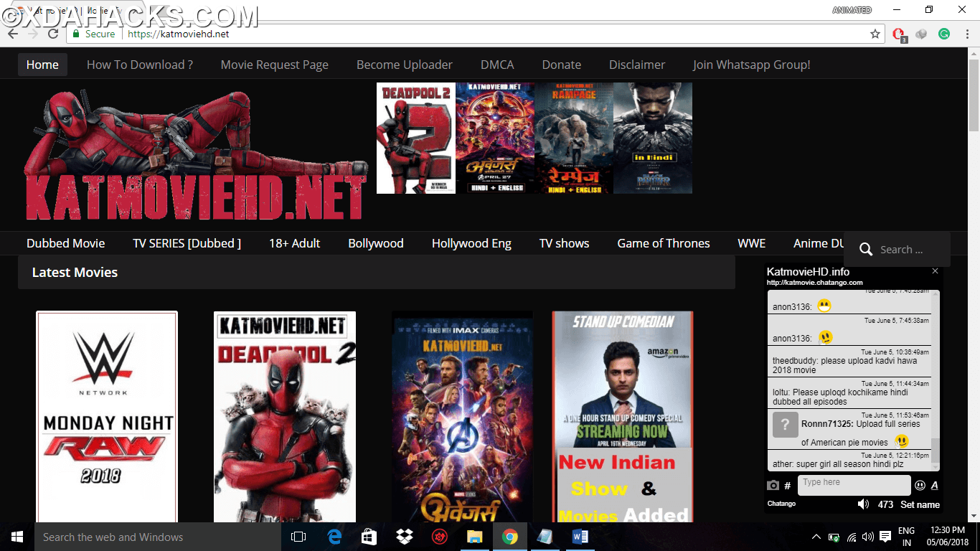Screen dimensions: 980x551
Task: Click the taskbar 'Search the web and Windows' box
Action: coord(158,537)
